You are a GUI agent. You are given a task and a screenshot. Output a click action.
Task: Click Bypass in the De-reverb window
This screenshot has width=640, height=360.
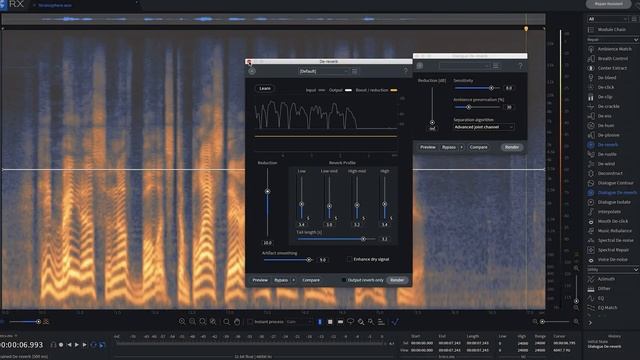pyautogui.click(x=281, y=280)
